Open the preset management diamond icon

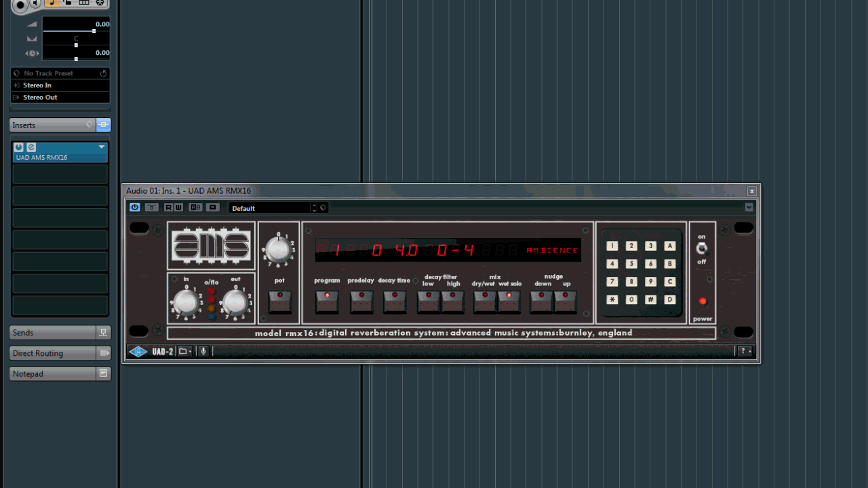pyautogui.click(x=323, y=207)
